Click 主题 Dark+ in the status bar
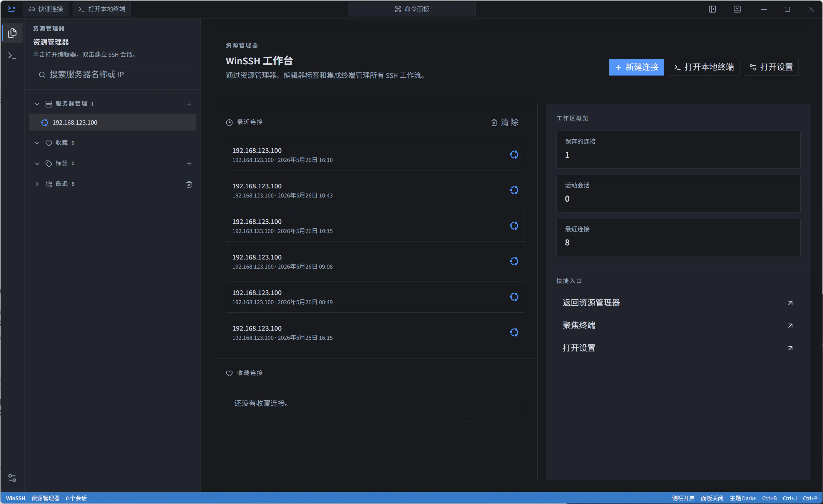823x504 pixels. click(742, 498)
